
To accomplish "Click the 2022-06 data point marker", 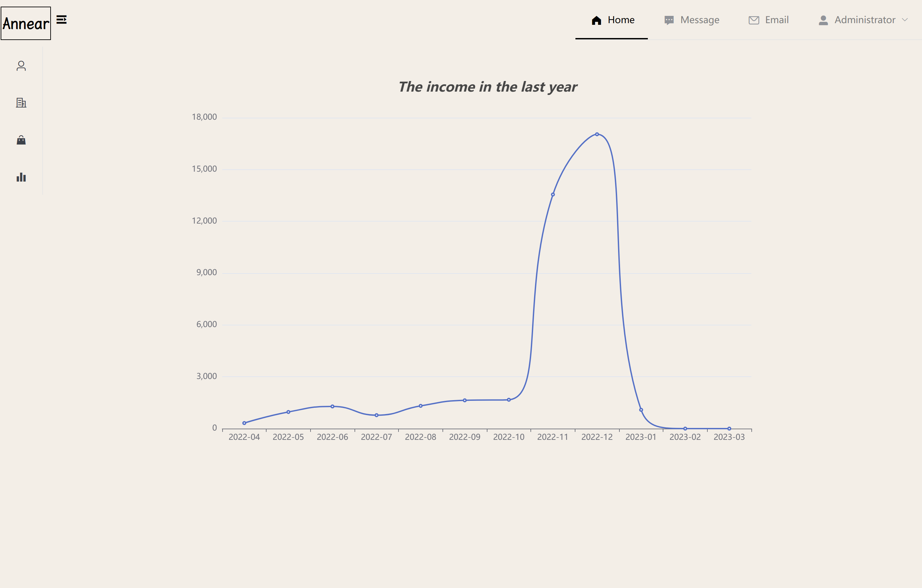I will 332,406.
